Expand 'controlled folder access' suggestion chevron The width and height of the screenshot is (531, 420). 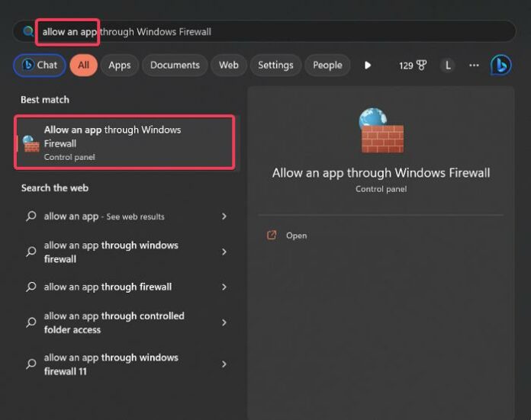pyautogui.click(x=224, y=323)
